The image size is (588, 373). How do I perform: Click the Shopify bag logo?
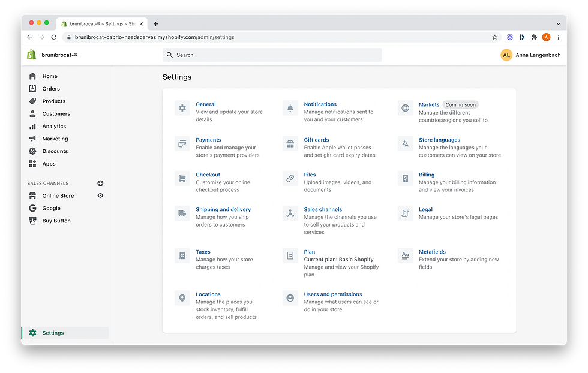(x=31, y=55)
